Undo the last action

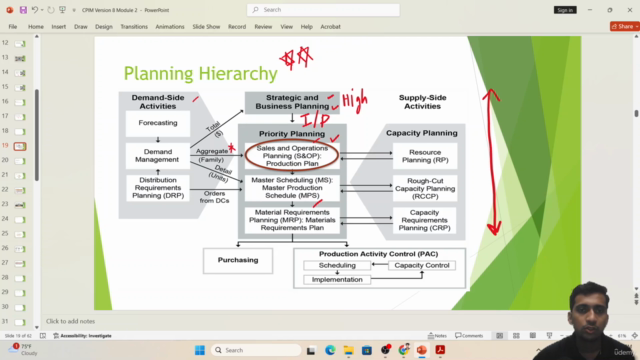(x=35, y=10)
